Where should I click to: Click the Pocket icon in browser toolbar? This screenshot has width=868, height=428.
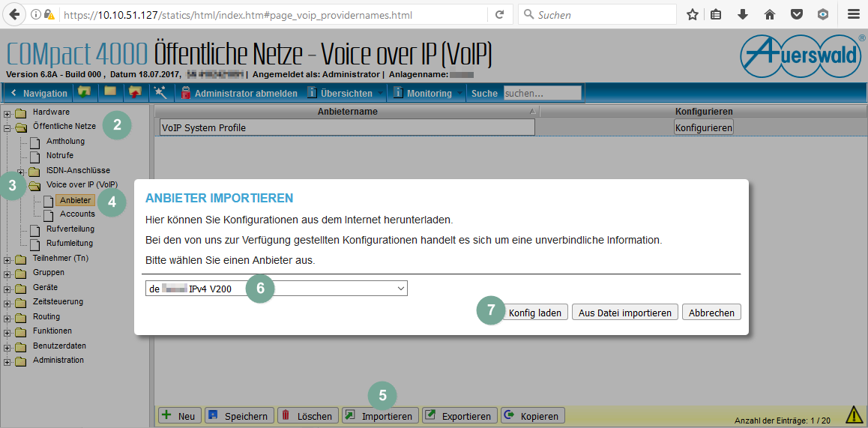pyautogui.click(x=797, y=14)
